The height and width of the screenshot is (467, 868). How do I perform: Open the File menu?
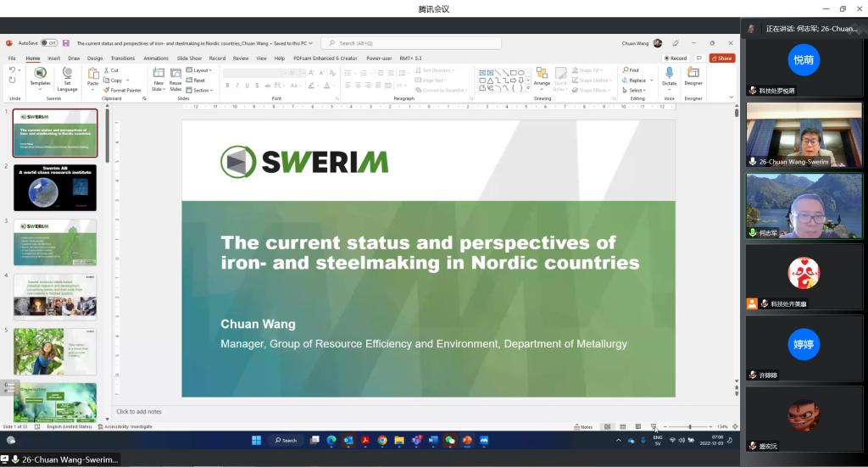[x=12, y=58]
